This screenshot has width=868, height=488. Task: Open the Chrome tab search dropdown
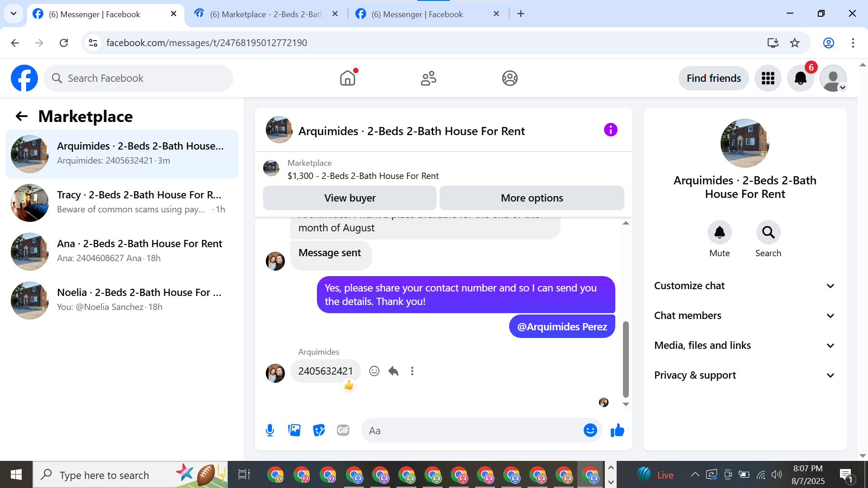[14, 14]
